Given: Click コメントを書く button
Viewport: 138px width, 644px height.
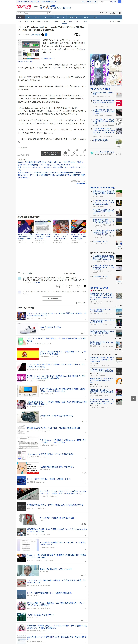Looking at the screenshot, I should (x=69, y=273).
